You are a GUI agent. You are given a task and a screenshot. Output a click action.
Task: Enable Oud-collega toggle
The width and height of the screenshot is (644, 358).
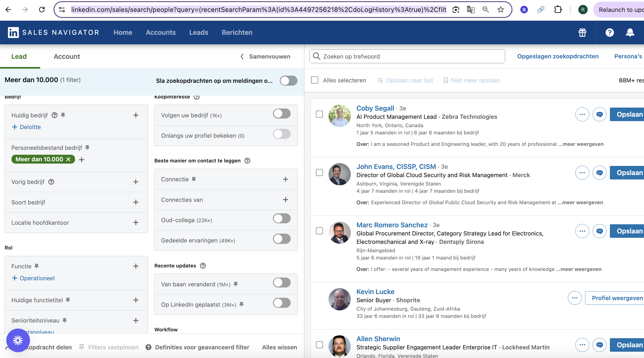282,218
